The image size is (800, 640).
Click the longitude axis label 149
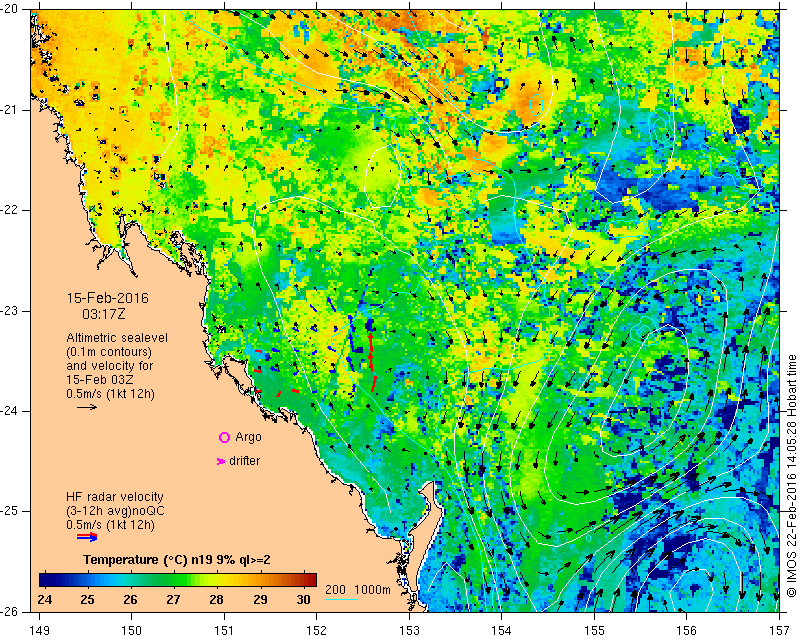point(40,631)
